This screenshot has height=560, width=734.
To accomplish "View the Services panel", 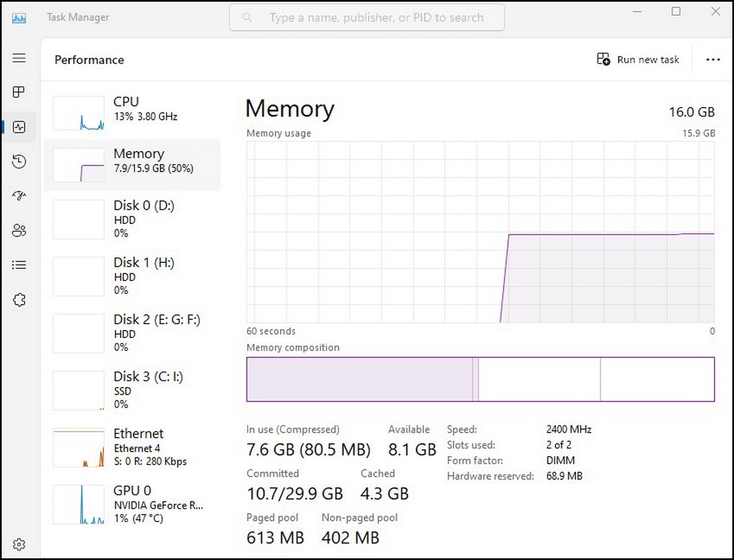I will (19, 300).
